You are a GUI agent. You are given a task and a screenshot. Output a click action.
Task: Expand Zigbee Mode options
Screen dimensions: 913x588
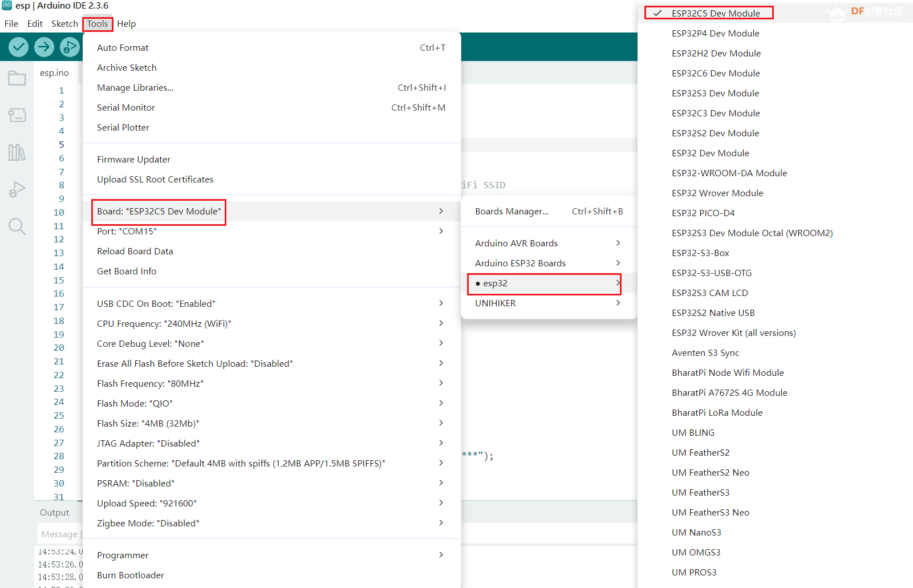[x=271, y=524]
